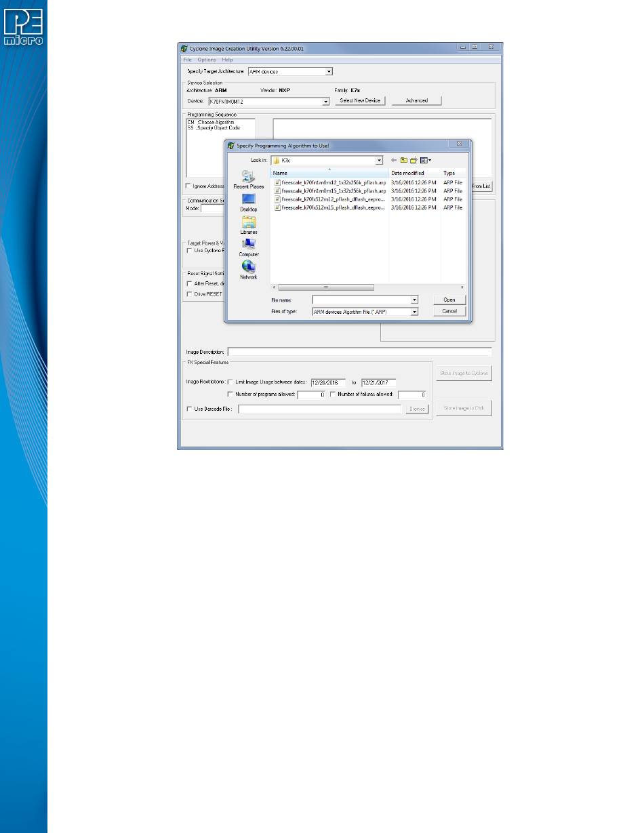Open the Libraries location icon
The width and height of the screenshot is (644, 833).
pyautogui.click(x=248, y=225)
